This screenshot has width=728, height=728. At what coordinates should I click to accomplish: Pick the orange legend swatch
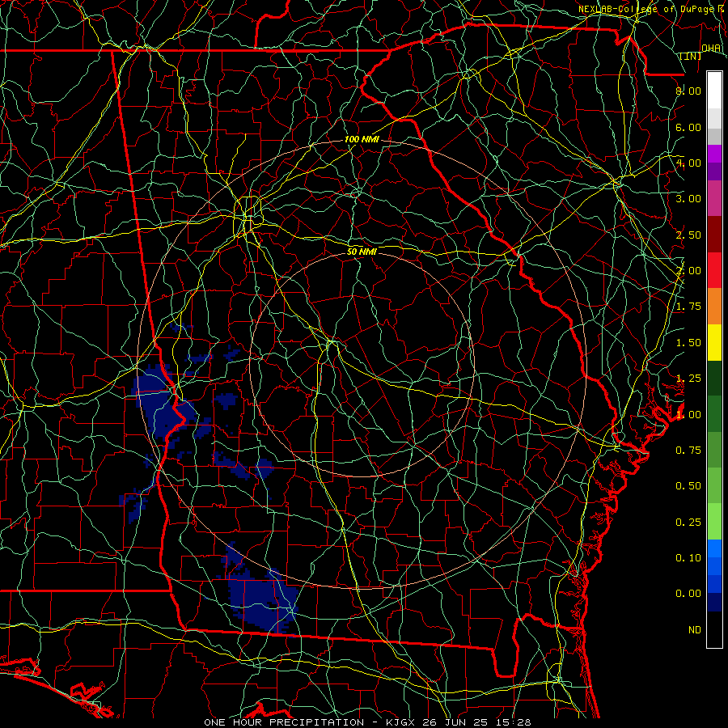(x=714, y=307)
